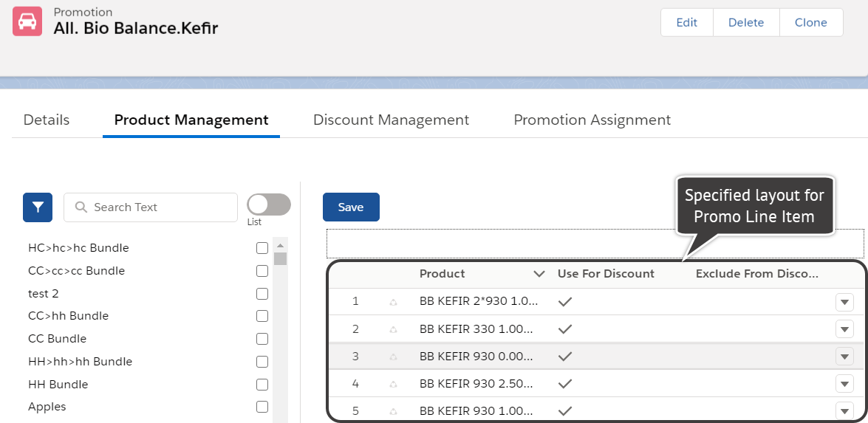Switch to the Details tab
868x423 pixels.
point(47,120)
